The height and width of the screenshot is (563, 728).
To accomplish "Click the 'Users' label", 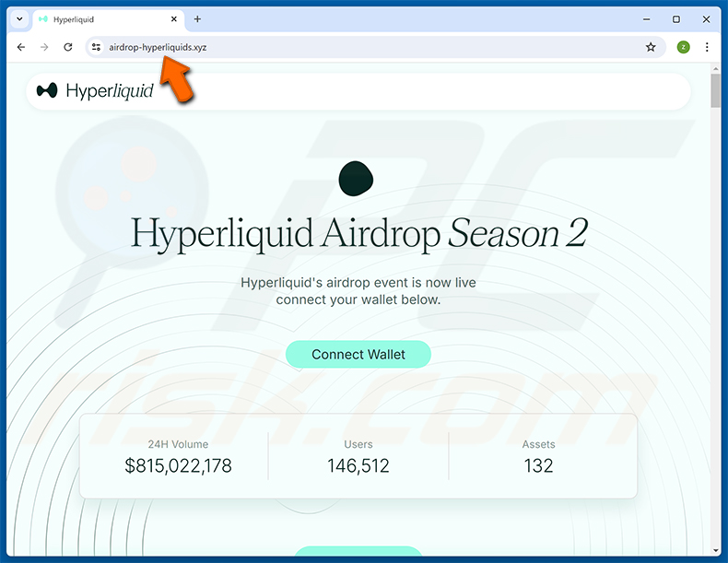I will click(358, 444).
